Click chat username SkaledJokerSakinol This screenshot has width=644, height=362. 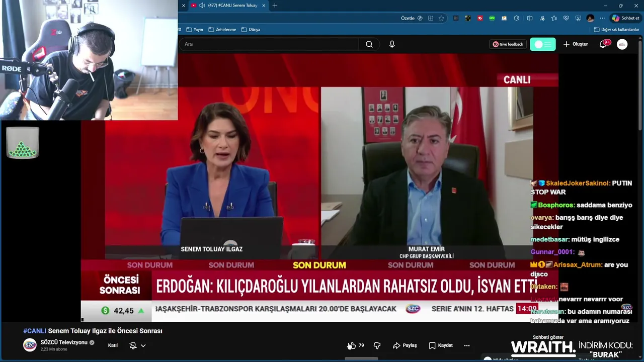(x=578, y=184)
